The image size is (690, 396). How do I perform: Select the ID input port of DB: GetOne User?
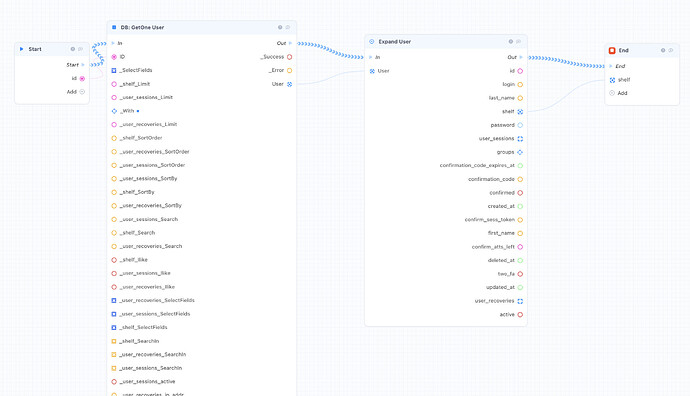[x=114, y=57]
